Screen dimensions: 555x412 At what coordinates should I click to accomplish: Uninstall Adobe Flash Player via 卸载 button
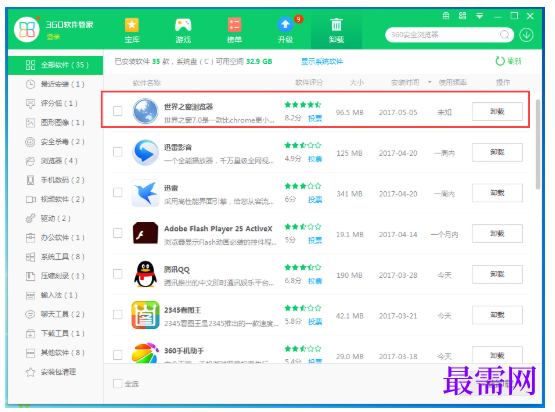point(497,234)
